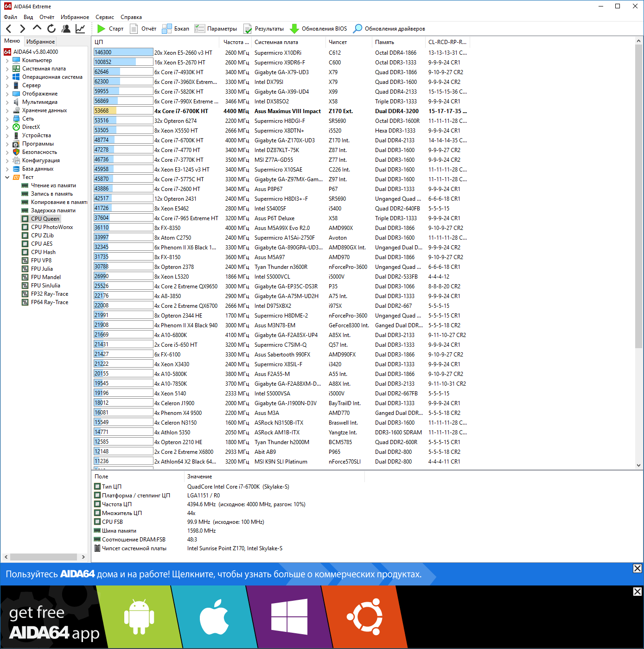Select the CPU ZLib benchmark
Image resolution: width=644 pixels, height=649 pixels.
pos(42,235)
